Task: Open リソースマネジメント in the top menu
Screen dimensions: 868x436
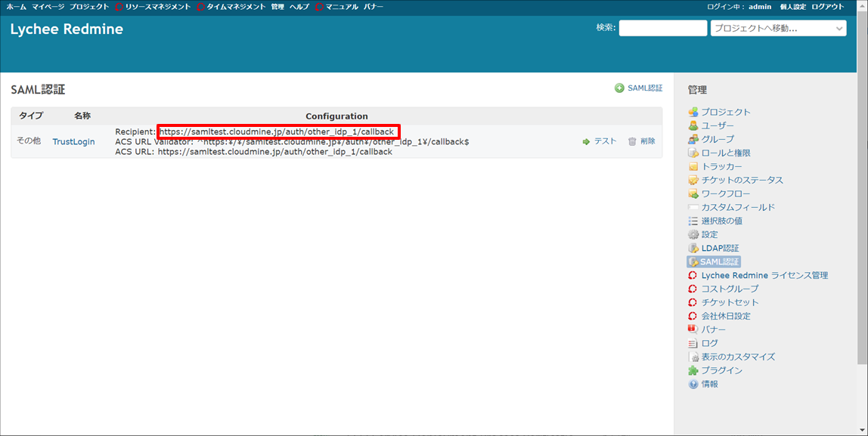Action: 157,7
